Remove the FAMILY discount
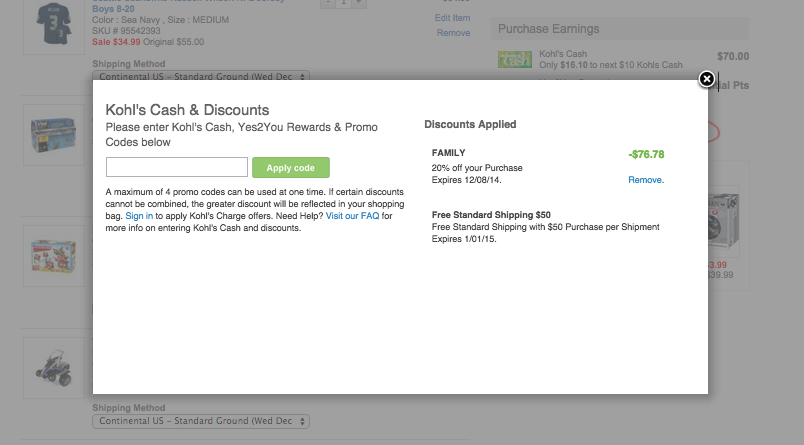The height and width of the screenshot is (445, 804). [645, 180]
